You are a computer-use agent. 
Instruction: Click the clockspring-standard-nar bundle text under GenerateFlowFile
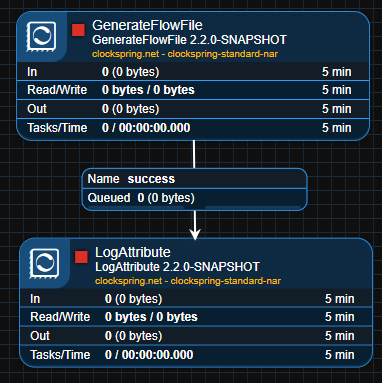[x=185, y=54]
